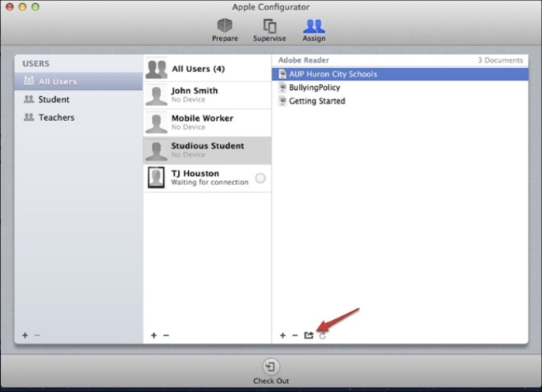Remove the selected document
This screenshot has height=392, width=542.
(x=295, y=335)
